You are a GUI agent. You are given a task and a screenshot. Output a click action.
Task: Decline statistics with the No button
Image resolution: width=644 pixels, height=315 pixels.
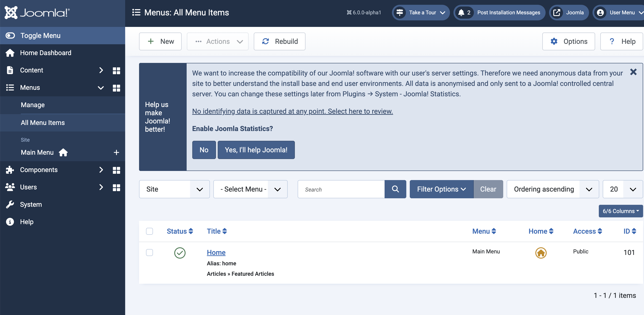[x=204, y=150]
